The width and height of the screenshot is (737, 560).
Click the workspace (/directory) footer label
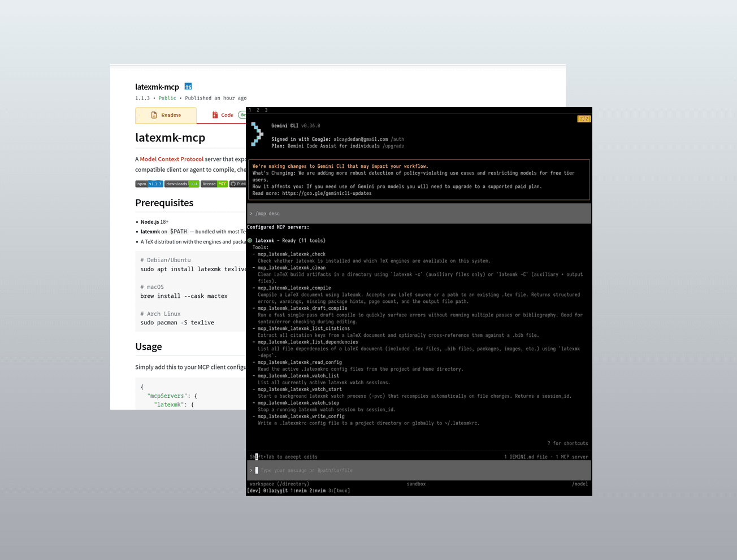[279, 484]
